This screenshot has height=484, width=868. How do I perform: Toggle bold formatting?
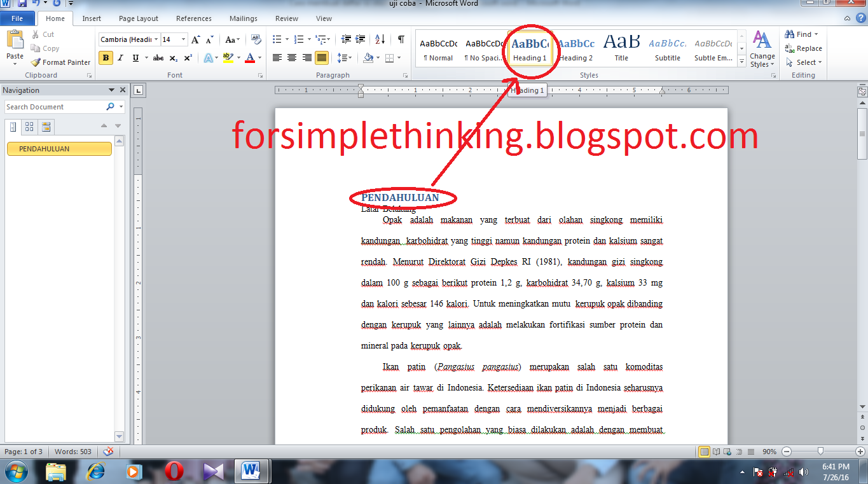pos(106,58)
